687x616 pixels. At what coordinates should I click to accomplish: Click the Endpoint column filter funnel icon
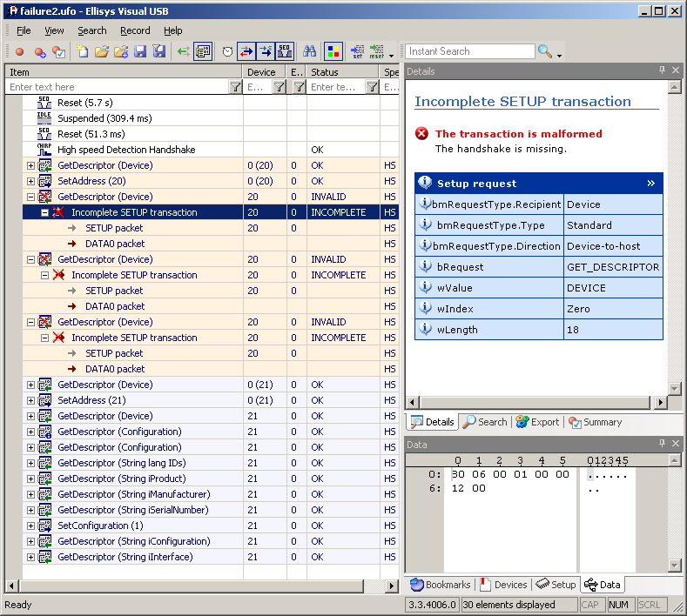click(299, 87)
